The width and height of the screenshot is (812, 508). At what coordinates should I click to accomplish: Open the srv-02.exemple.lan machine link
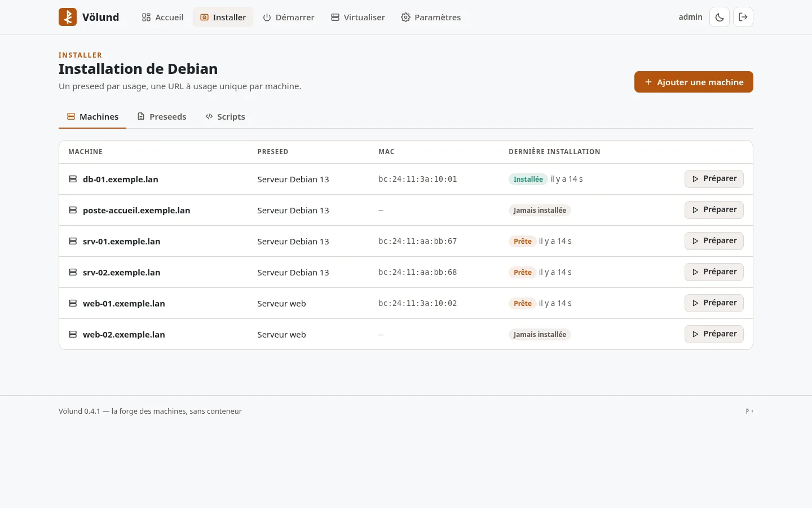pos(122,272)
